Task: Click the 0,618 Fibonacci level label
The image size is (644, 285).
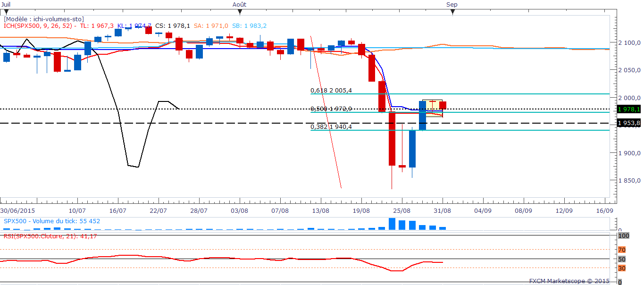Action: tap(330, 90)
